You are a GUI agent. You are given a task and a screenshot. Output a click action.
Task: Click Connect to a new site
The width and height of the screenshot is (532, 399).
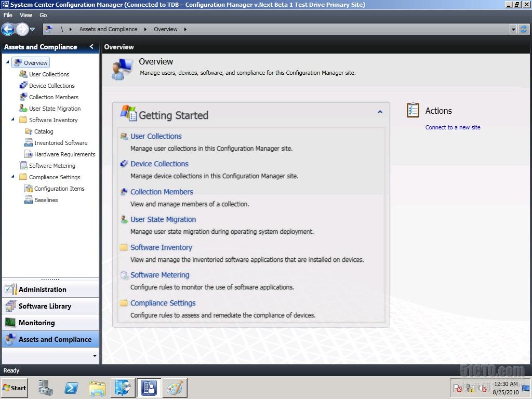(x=453, y=127)
